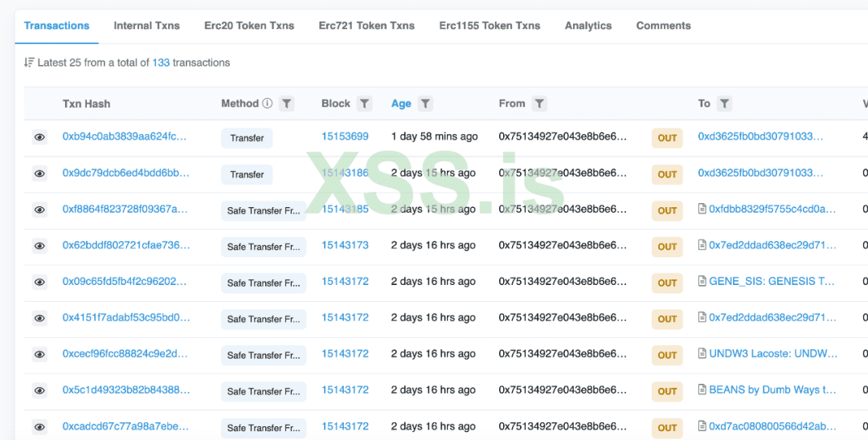The height and width of the screenshot is (440, 868).
Task: Click Safe Transfer Fr... badge in block 15143173 row
Action: click(264, 247)
